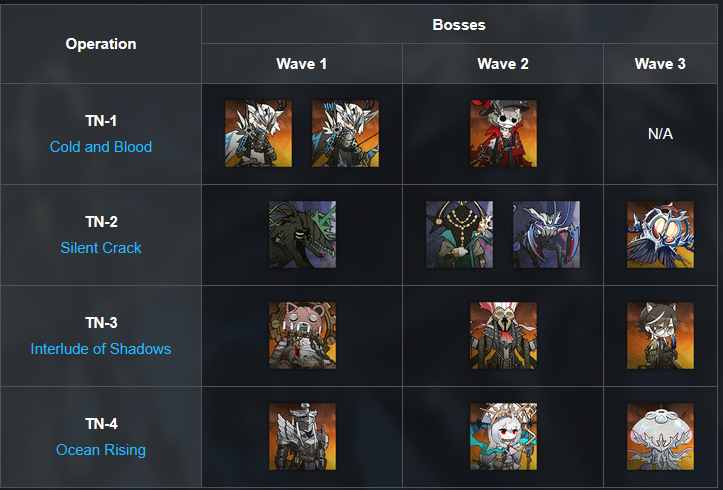This screenshot has height=490, width=723.
Task: Click the blue-clawed creature boss in TN-2 Wave 2
Action: pos(546,234)
